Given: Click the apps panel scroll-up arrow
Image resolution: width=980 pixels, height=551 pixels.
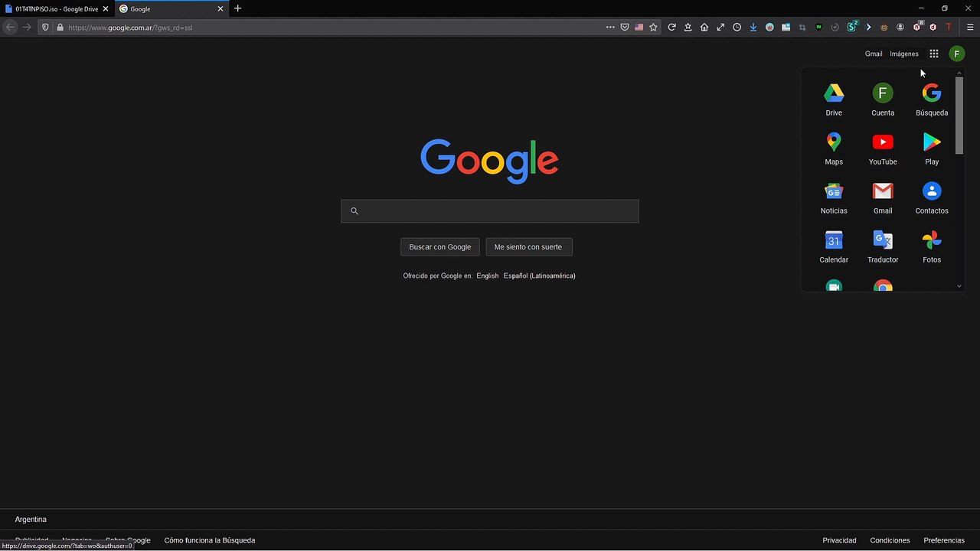Looking at the screenshot, I should (959, 73).
